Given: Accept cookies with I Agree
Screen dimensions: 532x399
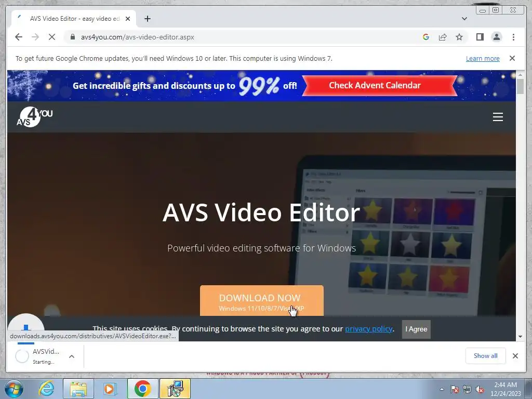Looking at the screenshot, I should (x=416, y=329).
